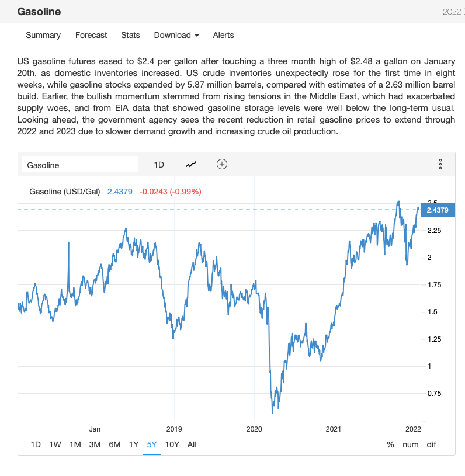Open the 1D interval selector

pos(159,165)
